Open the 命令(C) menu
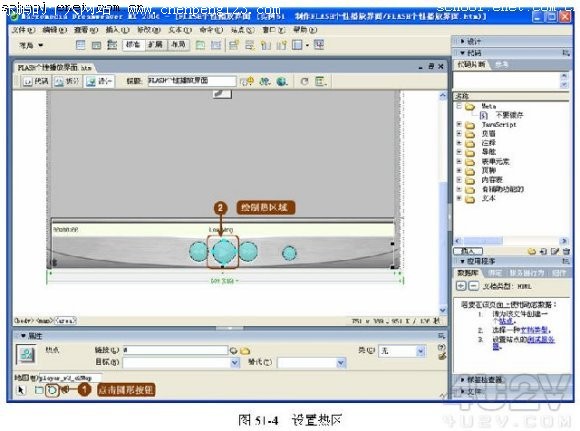This screenshot has width=580, height=431. click(x=211, y=30)
